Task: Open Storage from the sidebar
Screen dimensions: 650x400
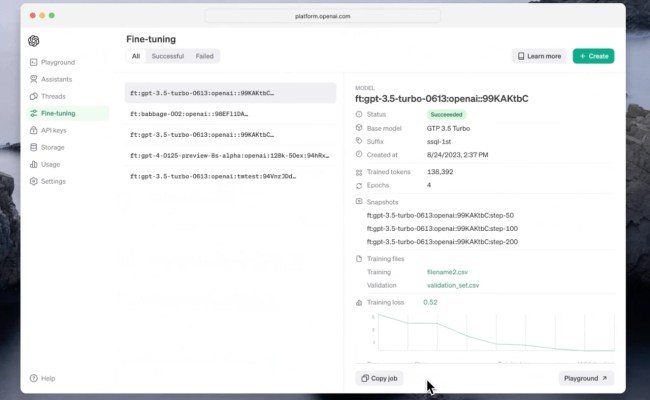Action: pos(68,147)
